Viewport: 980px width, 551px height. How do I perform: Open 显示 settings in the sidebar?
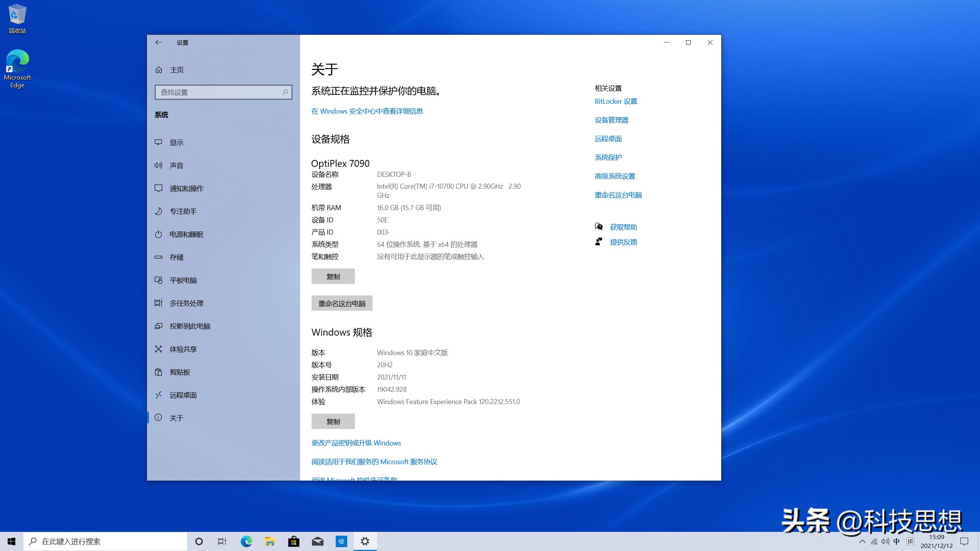(176, 142)
